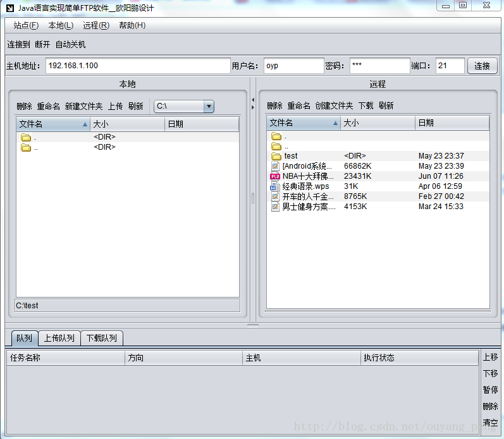Image resolution: width=504 pixels, height=439 pixels.
Task: Click the local 日期 column header
Action: tap(202, 124)
